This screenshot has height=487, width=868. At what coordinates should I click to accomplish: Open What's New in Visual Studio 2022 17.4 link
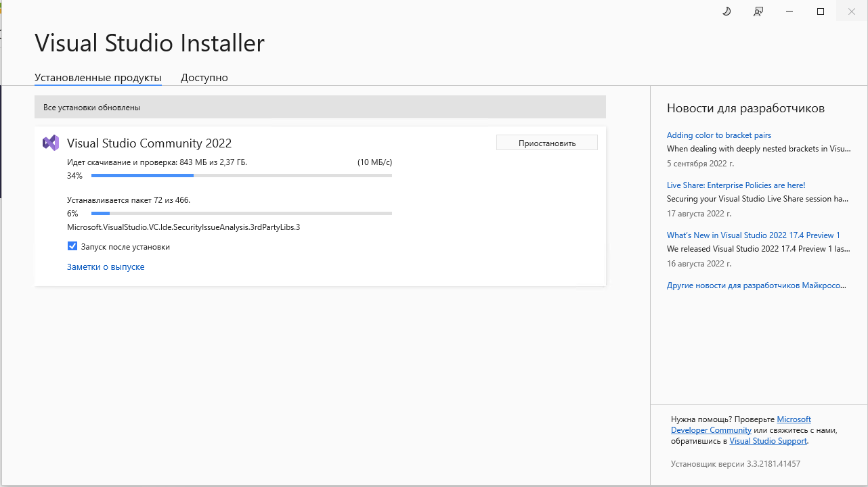click(753, 235)
